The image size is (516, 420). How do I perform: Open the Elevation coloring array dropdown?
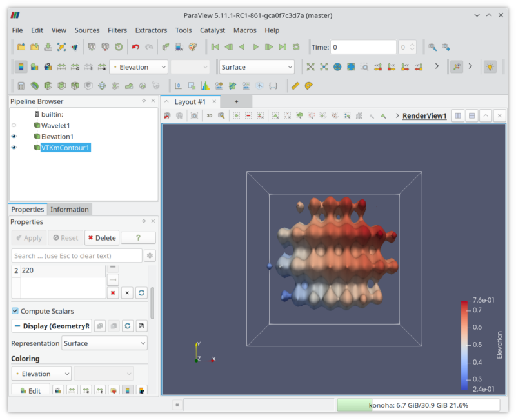tap(41, 373)
